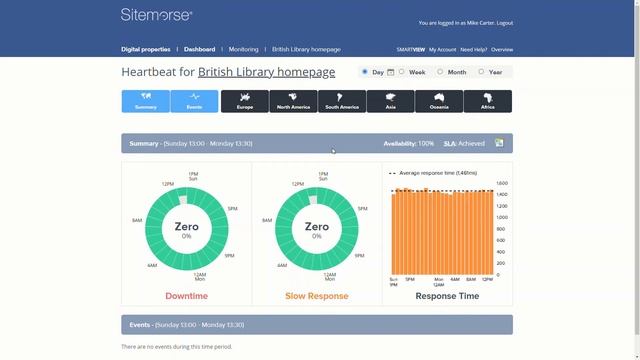This screenshot has height=360, width=640.
Task: Open the Summary tab with world map icon
Action: tap(146, 101)
